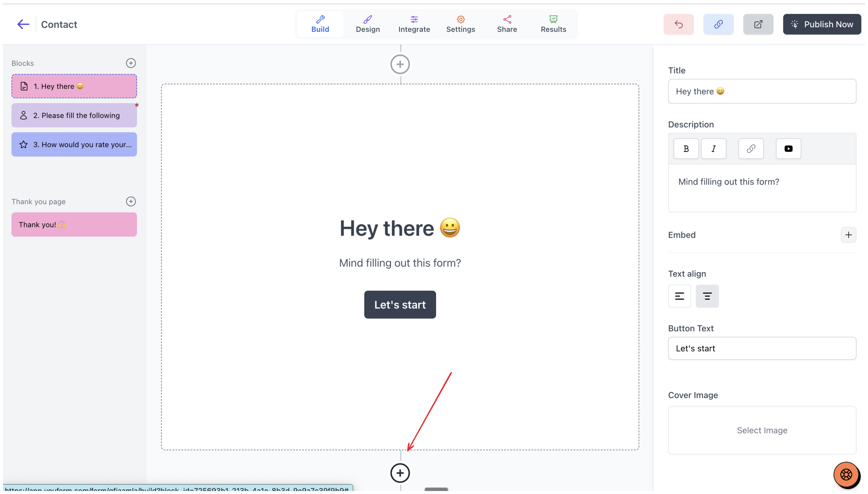Insert YouTube video in description
Image resolution: width=868 pixels, height=494 pixels.
click(x=788, y=149)
